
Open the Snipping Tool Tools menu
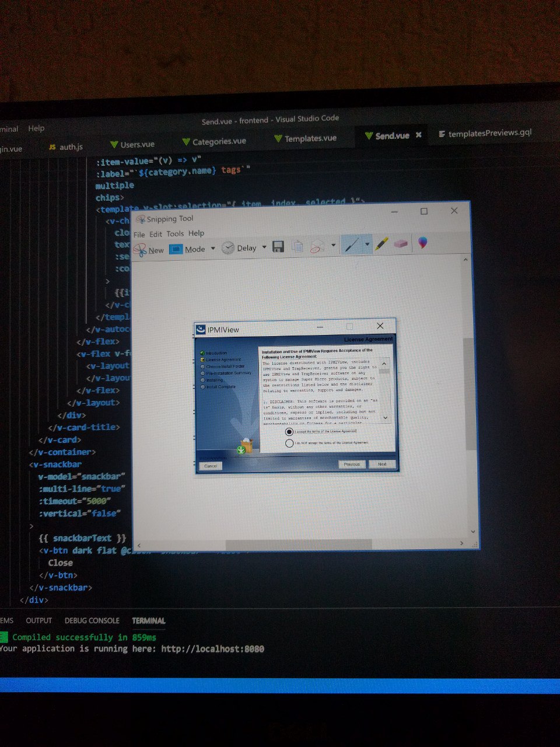click(175, 233)
